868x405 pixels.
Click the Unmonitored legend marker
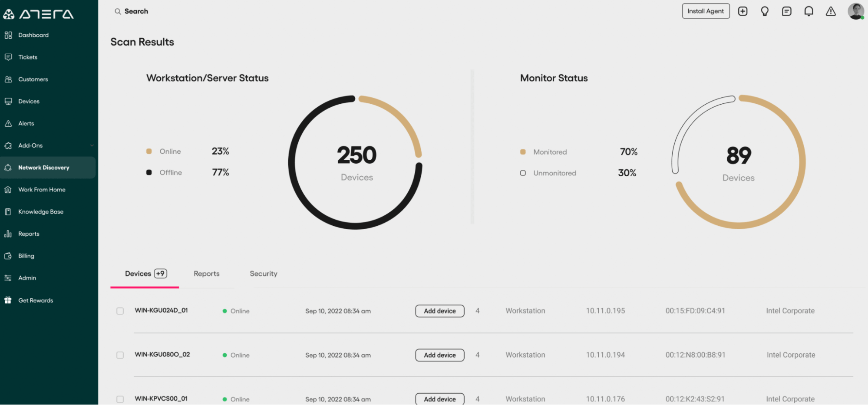(x=523, y=173)
